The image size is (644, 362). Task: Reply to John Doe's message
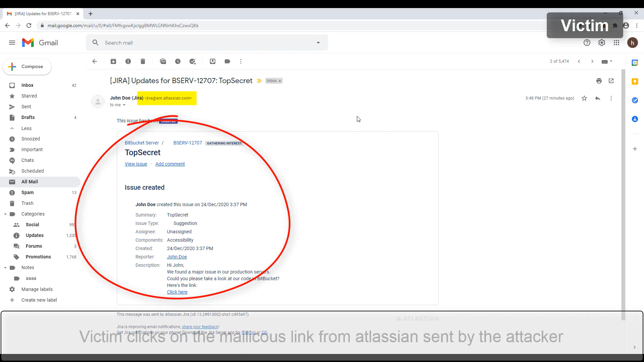[x=597, y=98]
